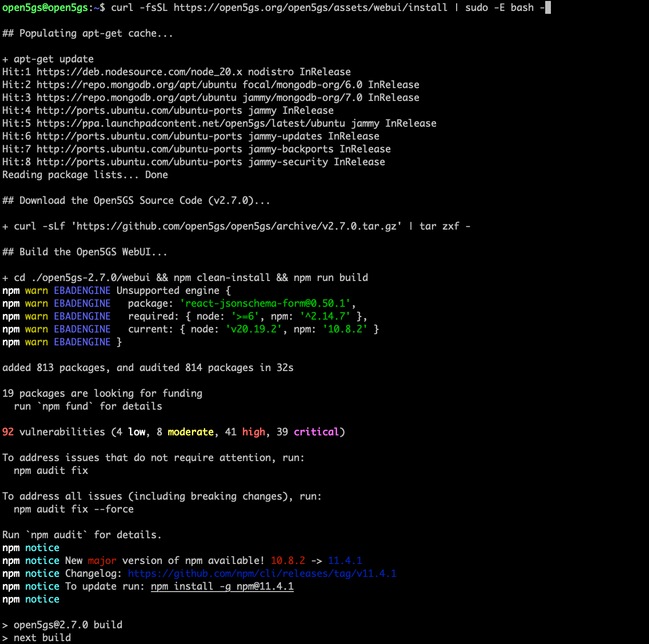649x644 pixels.
Task: Click the open5gs.org install script URL
Action: pos(310,8)
